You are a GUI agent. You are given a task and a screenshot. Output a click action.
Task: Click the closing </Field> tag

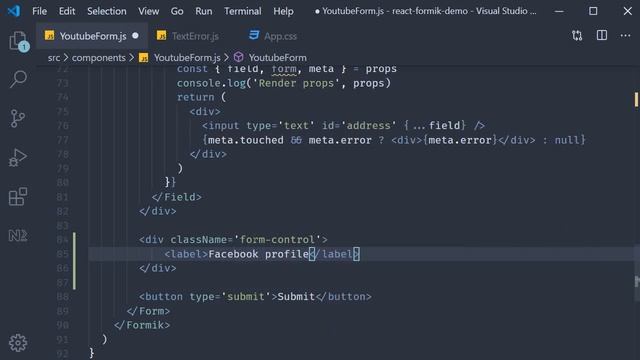click(x=177, y=197)
